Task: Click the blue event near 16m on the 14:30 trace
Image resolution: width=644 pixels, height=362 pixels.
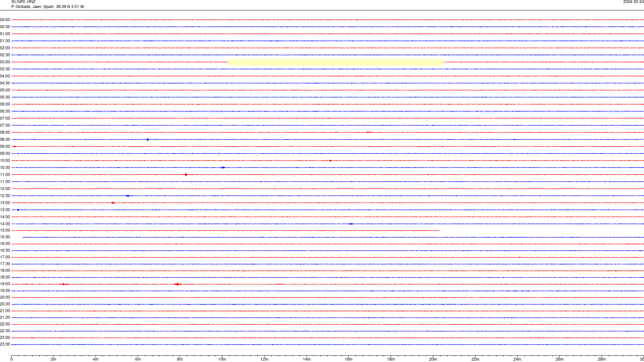Action: click(351, 224)
